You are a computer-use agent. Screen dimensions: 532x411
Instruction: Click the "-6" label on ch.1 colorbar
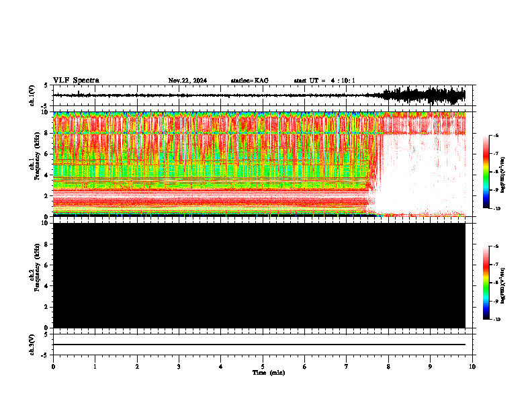pyautogui.click(x=496, y=135)
